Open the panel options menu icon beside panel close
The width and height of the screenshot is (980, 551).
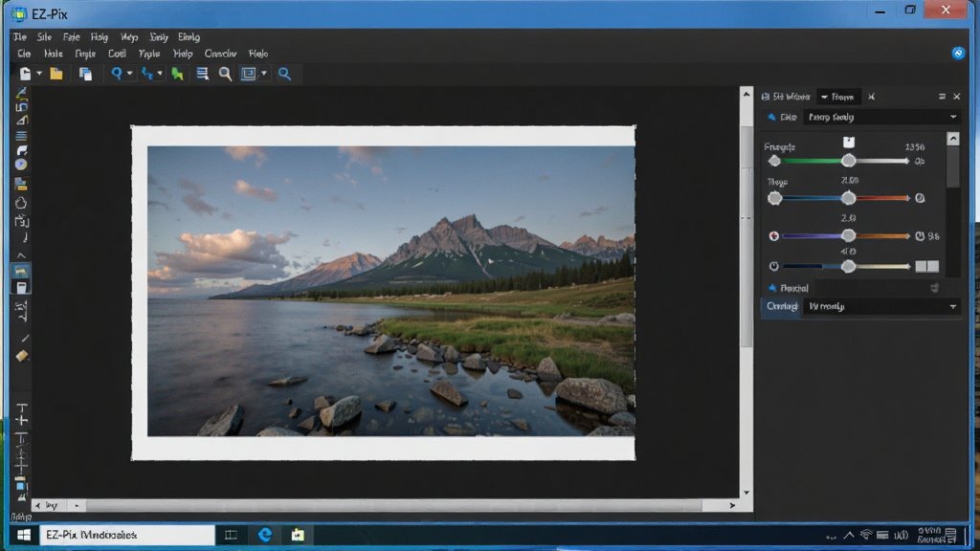pos(942,97)
